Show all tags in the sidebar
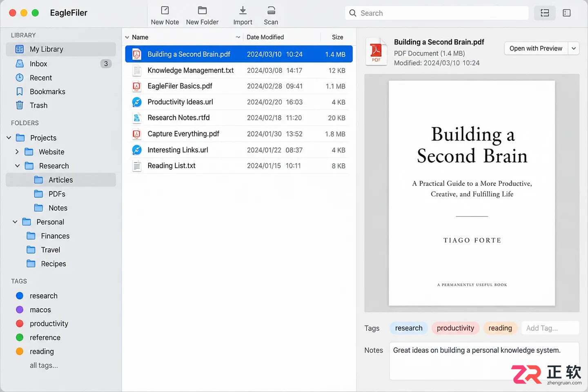 coord(44,365)
